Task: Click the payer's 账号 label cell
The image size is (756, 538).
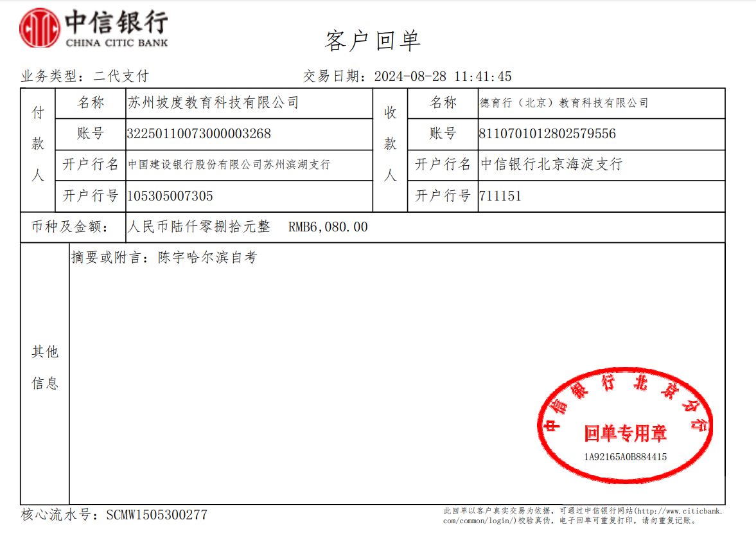Action: 91,134
